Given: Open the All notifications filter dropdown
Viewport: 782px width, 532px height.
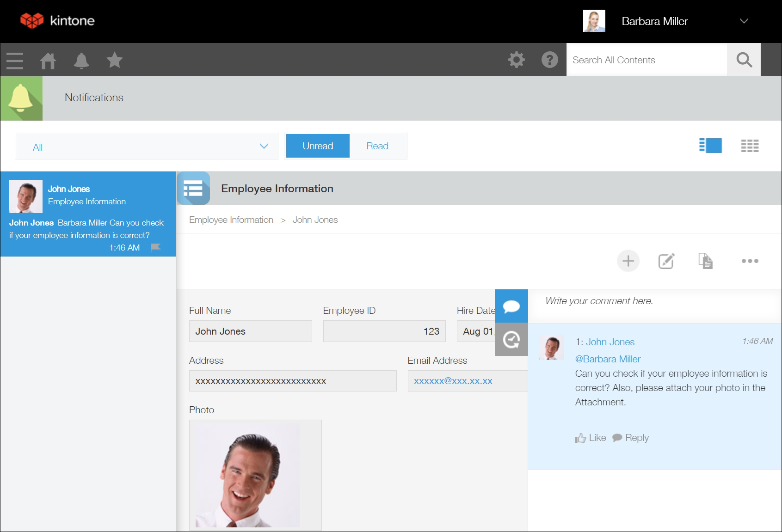Looking at the screenshot, I should (x=147, y=146).
